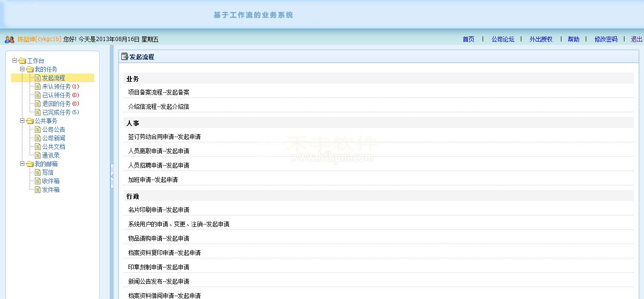The width and height of the screenshot is (644, 299).
Task: Start 名片印刷申请--发起申请 request
Action: 158,210
